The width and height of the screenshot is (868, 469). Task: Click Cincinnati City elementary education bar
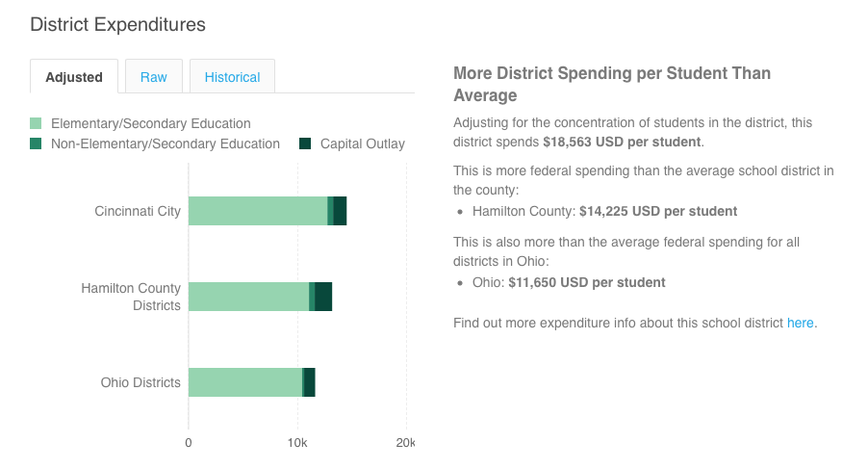(x=257, y=211)
